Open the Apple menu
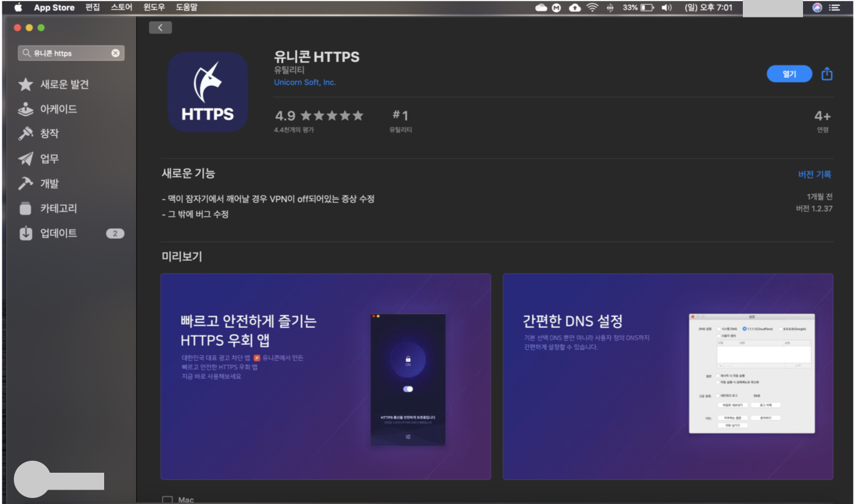The width and height of the screenshot is (856, 504). (x=18, y=7)
